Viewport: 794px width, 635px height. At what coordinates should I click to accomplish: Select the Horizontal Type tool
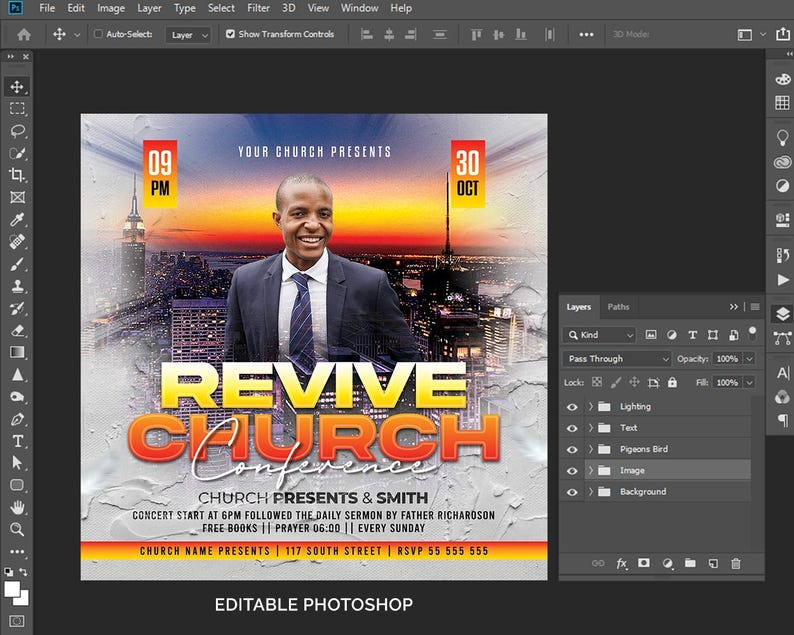point(17,441)
